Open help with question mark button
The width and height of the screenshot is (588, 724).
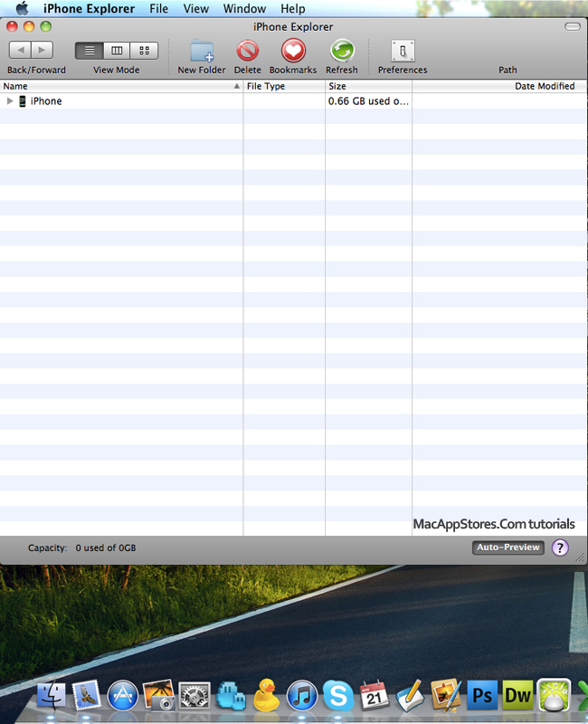560,548
